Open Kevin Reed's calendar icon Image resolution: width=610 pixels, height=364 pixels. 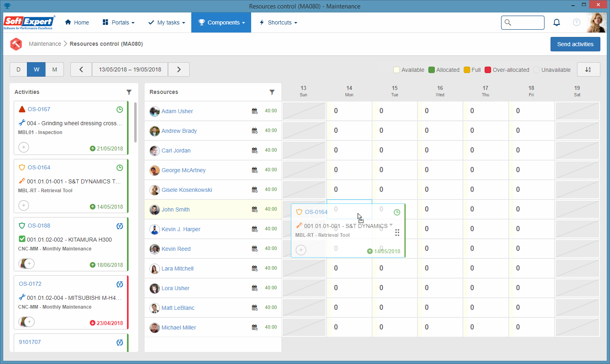click(x=255, y=248)
